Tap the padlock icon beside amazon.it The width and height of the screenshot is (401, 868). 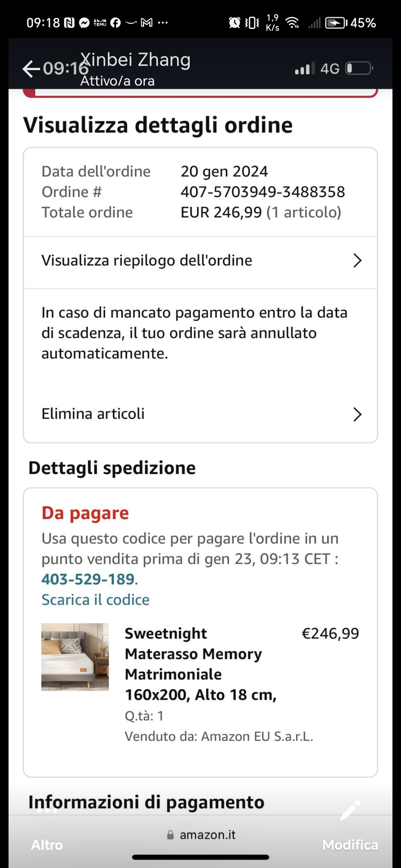170,835
